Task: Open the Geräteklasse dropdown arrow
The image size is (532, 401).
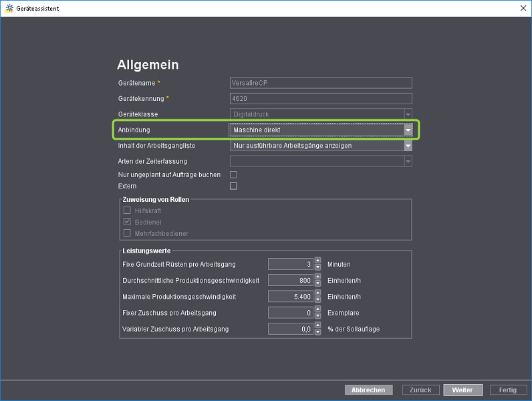Action: pyautogui.click(x=408, y=114)
